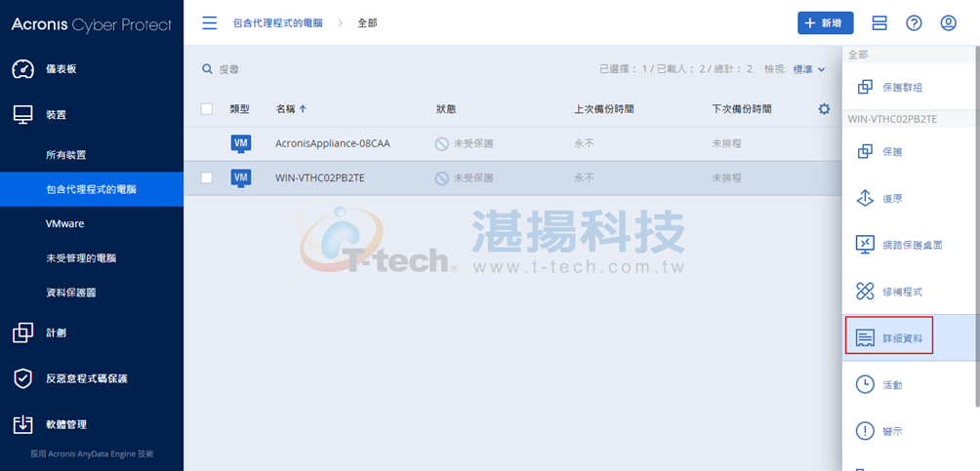Open the hamburger menu icon
This screenshot has width=980, height=471.
[x=210, y=23]
